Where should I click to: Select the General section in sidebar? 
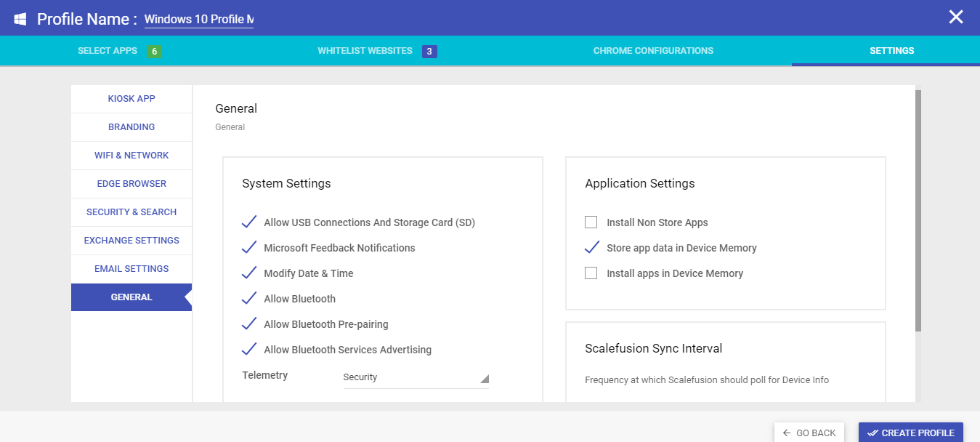point(131,297)
